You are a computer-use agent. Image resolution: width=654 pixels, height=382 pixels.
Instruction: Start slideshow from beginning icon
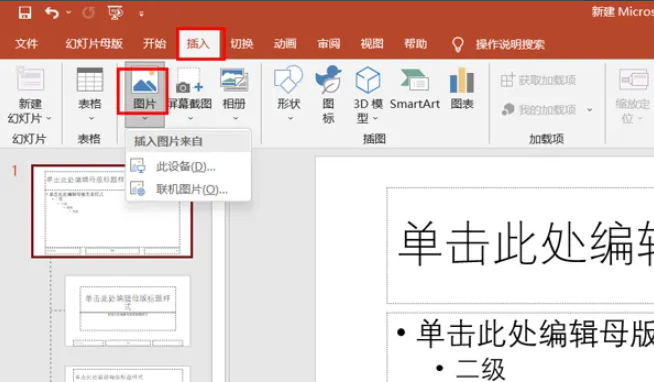tap(115, 13)
